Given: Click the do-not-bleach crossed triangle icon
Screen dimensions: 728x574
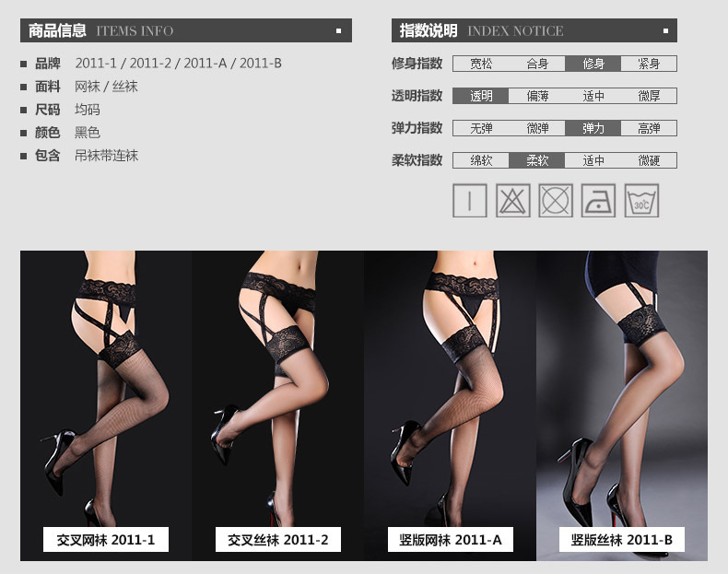Looking at the screenshot, I should click(512, 200).
